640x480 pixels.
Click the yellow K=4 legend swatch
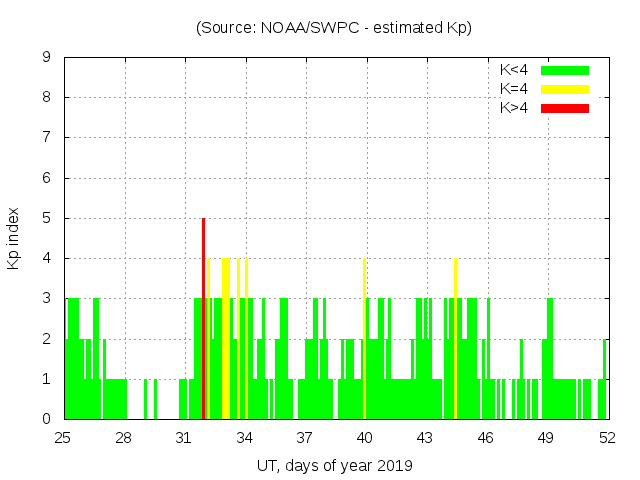click(x=565, y=89)
